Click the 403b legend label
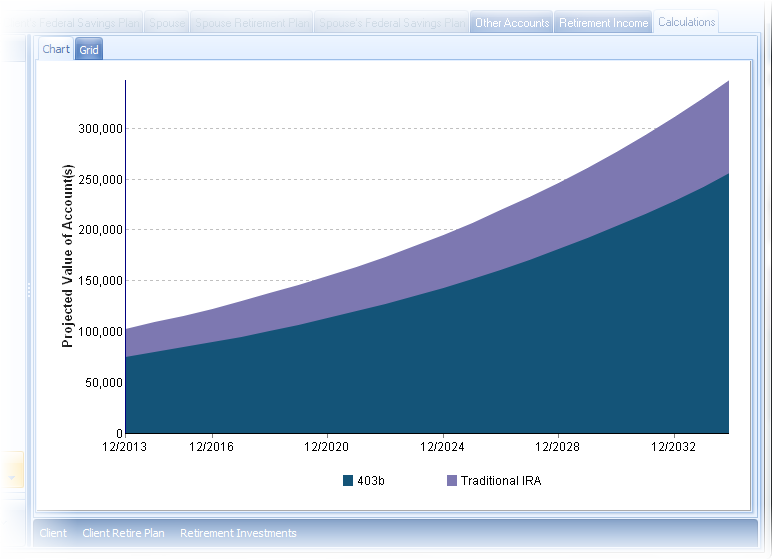The image size is (772, 560). [370, 481]
